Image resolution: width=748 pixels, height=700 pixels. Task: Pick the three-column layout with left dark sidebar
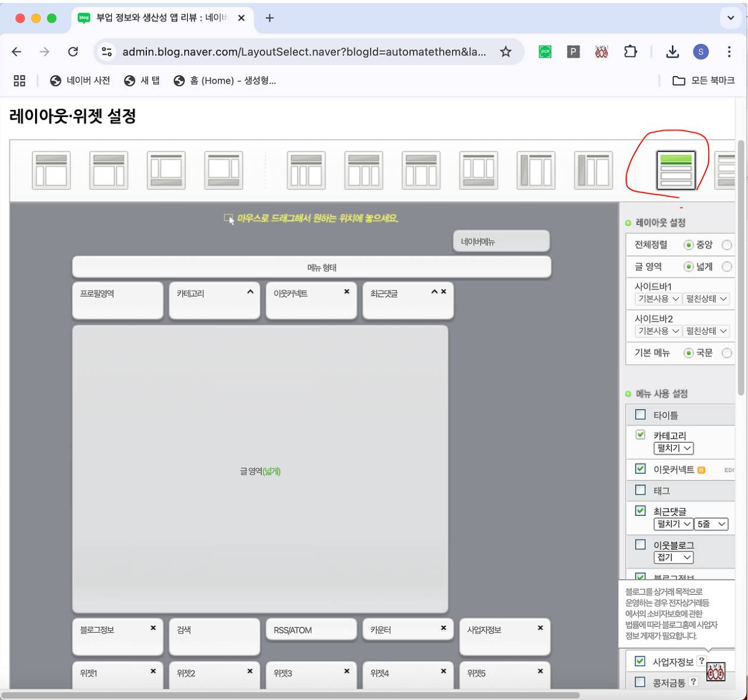(x=535, y=171)
